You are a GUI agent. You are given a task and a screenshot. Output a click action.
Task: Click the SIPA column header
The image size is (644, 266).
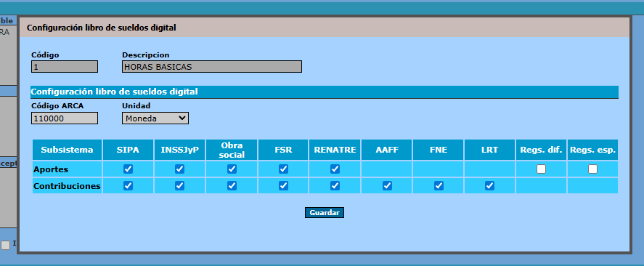128,150
